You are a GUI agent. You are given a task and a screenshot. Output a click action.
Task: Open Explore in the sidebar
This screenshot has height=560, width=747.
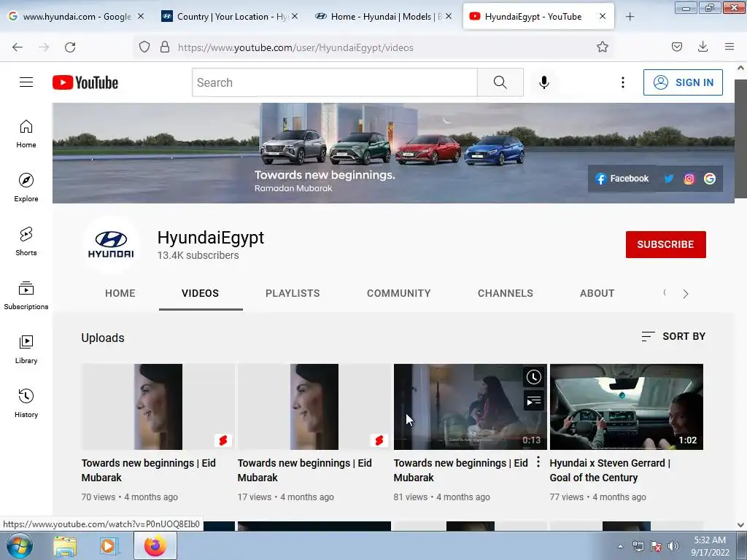click(x=26, y=187)
